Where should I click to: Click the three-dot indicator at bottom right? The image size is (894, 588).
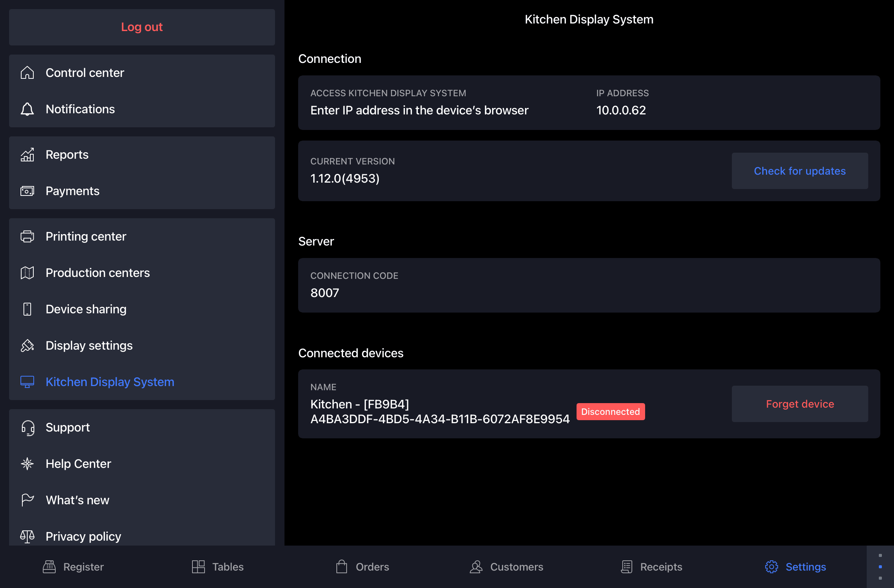880,567
